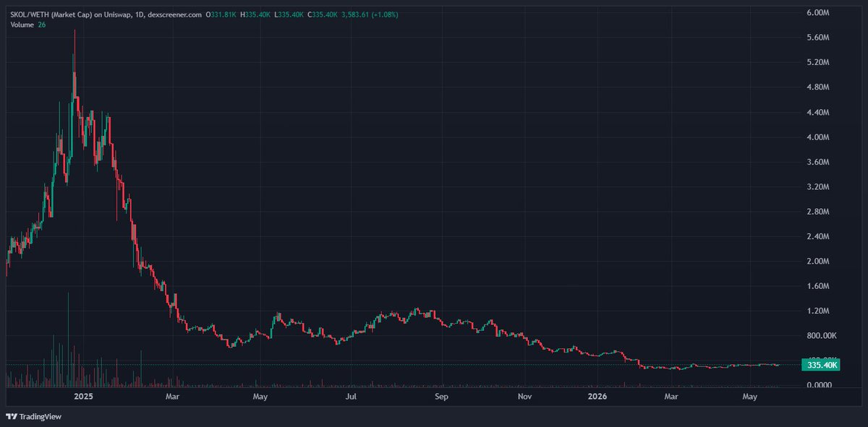Click the green 335.40K current price tag
The height and width of the screenshot is (427, 868).
pos(822,366)
